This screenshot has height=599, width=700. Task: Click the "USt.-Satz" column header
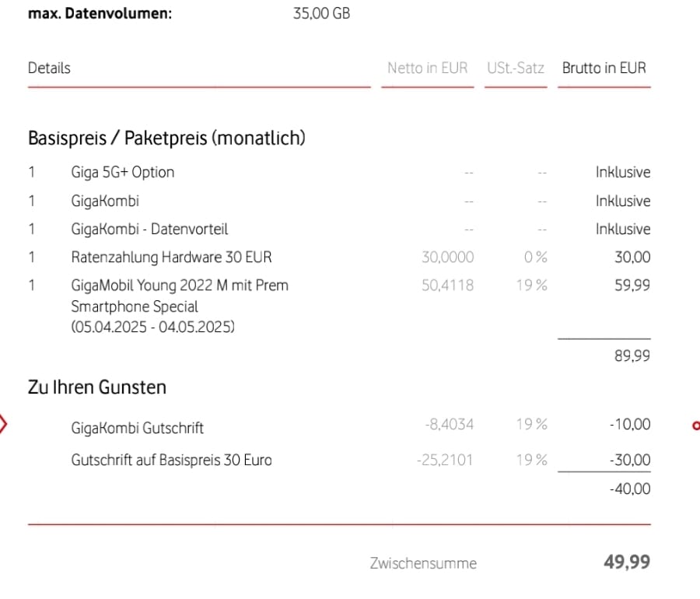516,68
